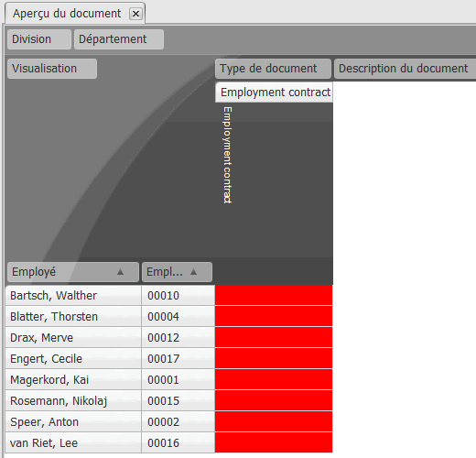Click the Division filter field

point(39,39)
